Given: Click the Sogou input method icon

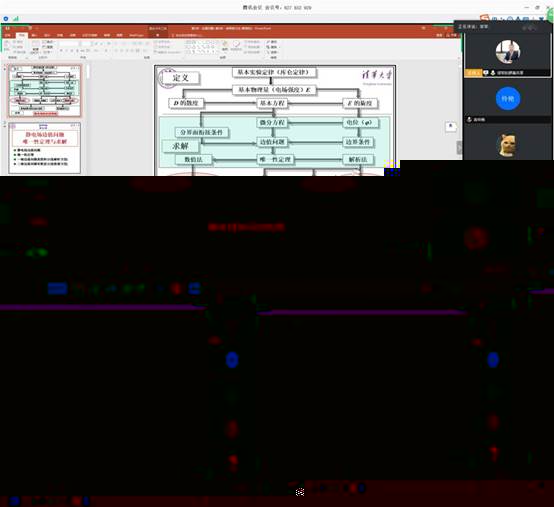Looking at the screenshot, I should coord(485,18).
